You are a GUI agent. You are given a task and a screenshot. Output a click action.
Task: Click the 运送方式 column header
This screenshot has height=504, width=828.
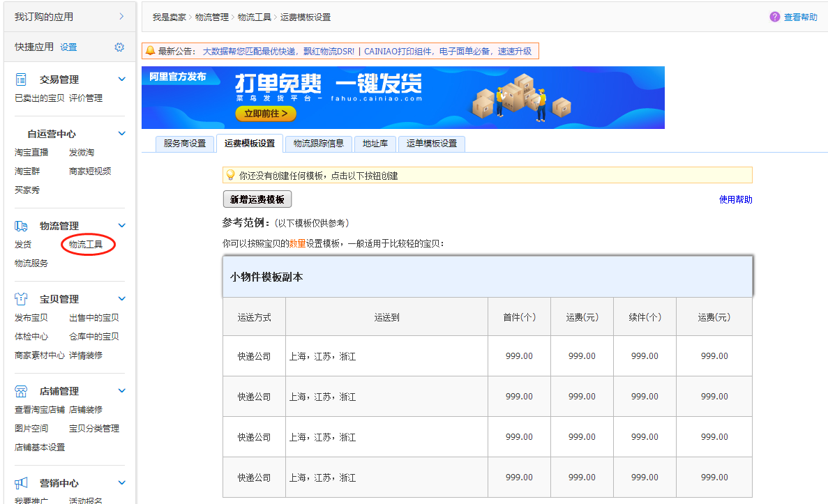click(x=254, y=317)
